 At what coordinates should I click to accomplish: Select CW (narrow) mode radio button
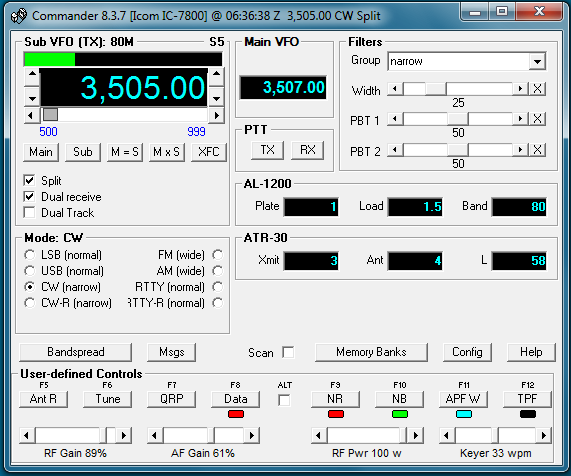point(29,287)
